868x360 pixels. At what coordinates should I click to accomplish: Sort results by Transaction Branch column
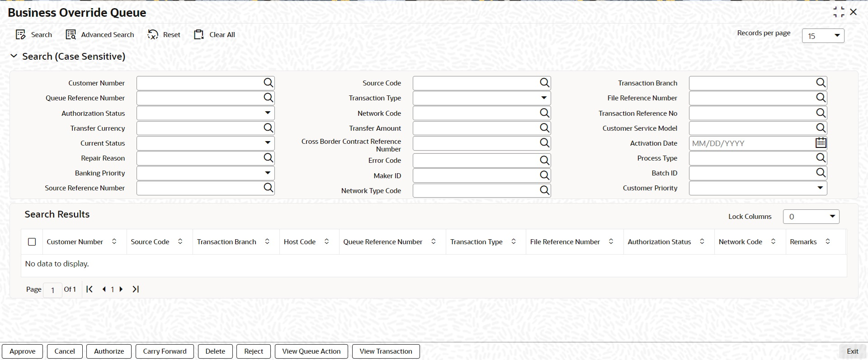coord(267,242)
